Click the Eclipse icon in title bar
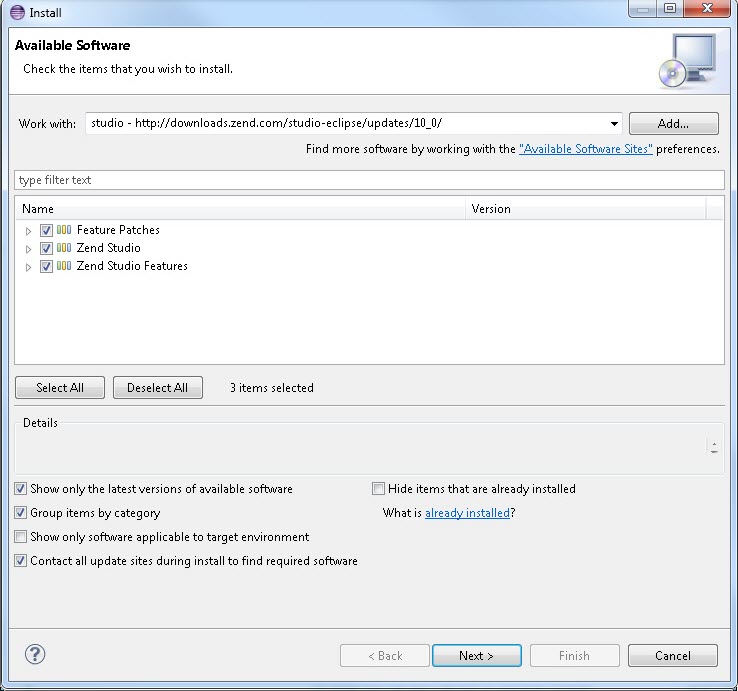 [x=17, y=12]
